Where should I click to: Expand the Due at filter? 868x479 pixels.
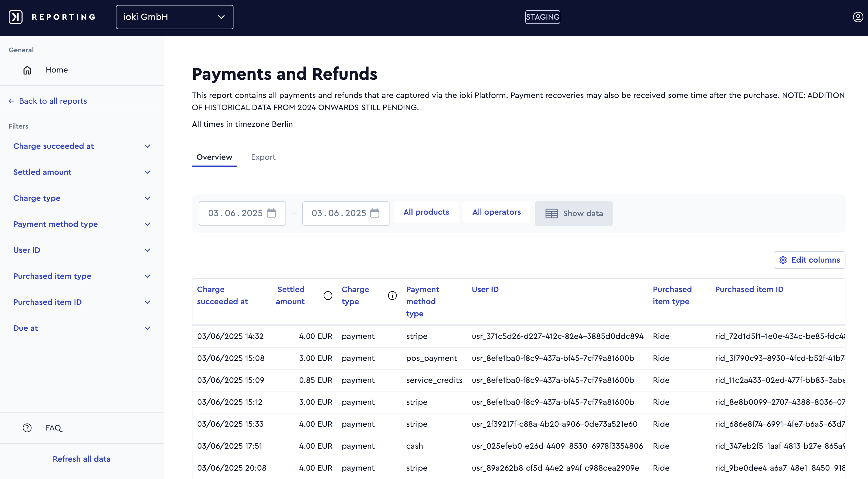click(82, 328)
